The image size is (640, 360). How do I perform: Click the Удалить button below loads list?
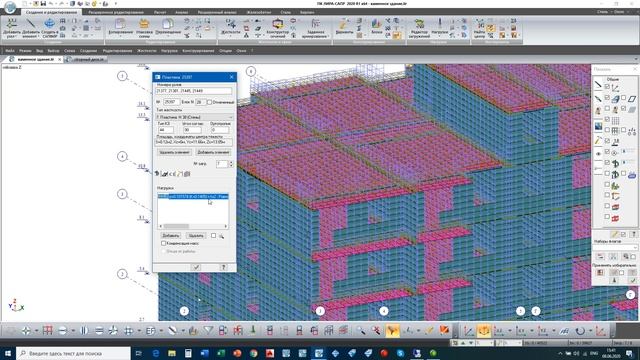[196, 236]
